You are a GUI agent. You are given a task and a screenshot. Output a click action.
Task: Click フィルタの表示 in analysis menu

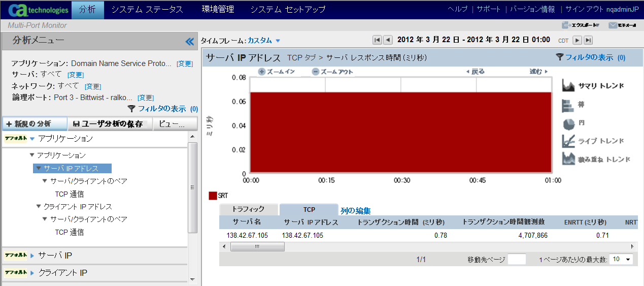pos(162,108)
